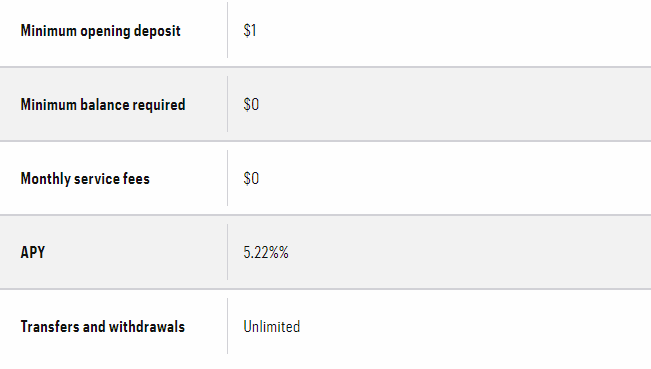Click the word 'balance' in second row
The image size is (651, 369).
click(104, 105)
